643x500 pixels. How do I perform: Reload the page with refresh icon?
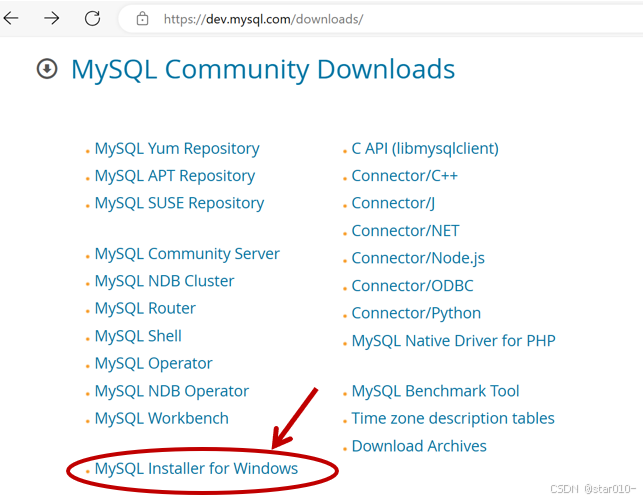(x=92, y=18)
